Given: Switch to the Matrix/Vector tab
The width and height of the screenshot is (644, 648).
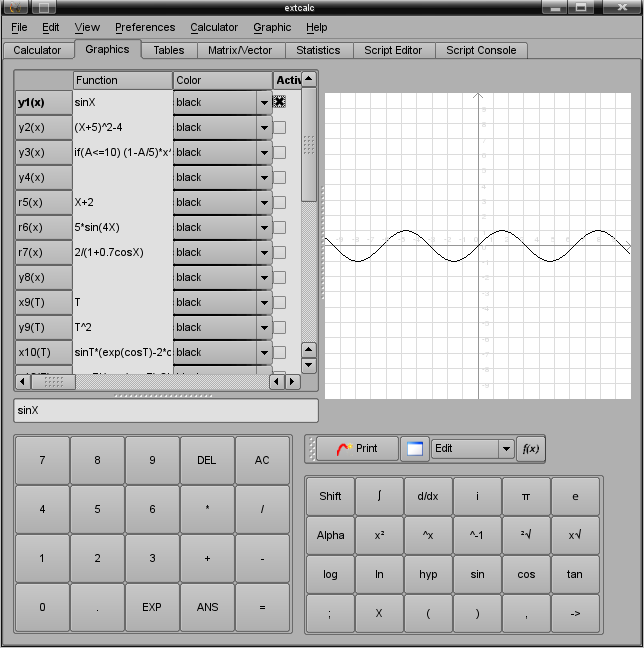Looking at the screenshot, I should point(240,50).
